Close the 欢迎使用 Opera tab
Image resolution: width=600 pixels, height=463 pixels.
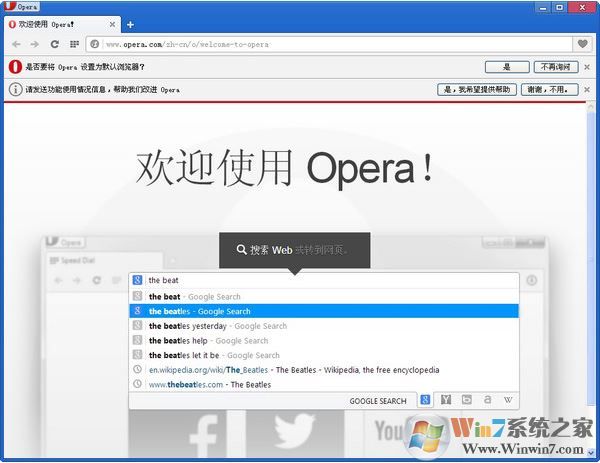110,24
